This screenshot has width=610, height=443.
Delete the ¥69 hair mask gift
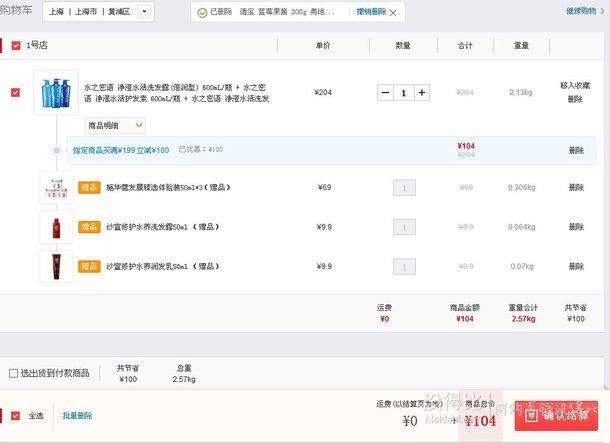[576, 187]
